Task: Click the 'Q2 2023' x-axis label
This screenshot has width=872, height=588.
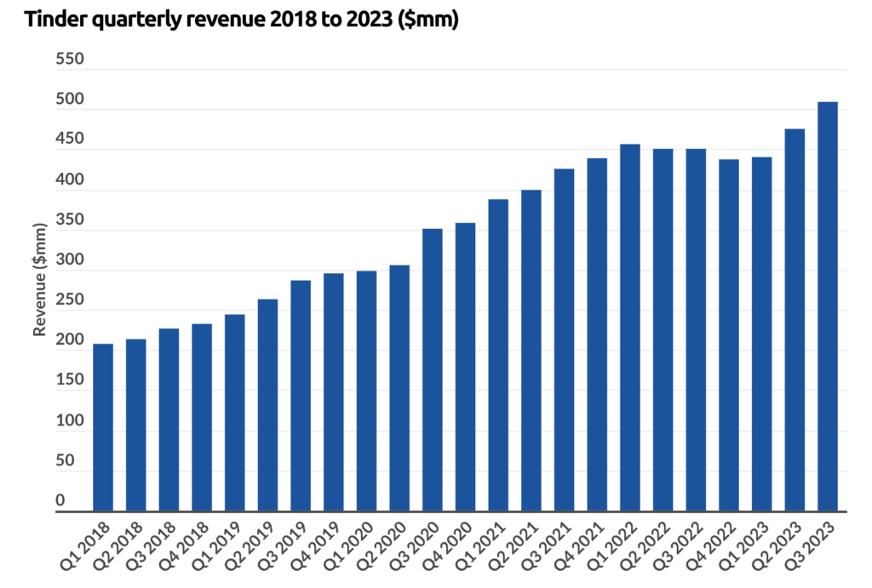Action: coord(777,546)
